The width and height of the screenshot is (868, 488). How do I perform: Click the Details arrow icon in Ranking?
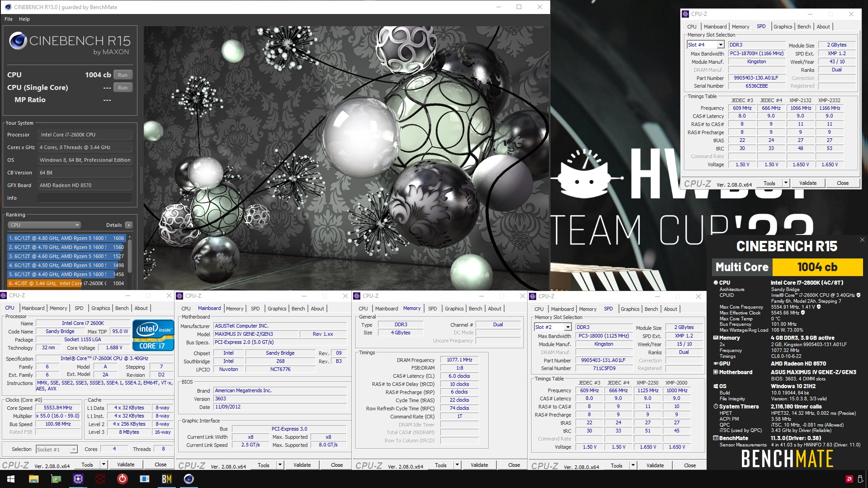(x=129, y=225)
